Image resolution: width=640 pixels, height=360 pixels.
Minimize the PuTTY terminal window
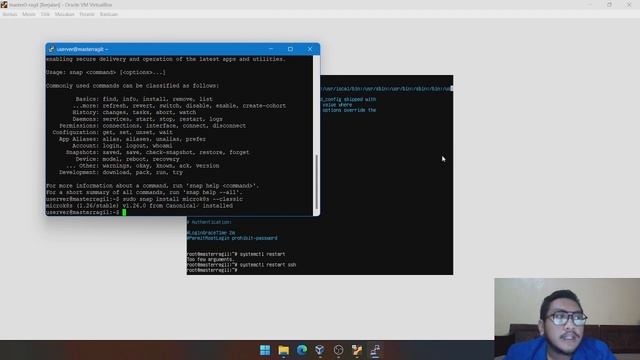click(x=271, y=49)
